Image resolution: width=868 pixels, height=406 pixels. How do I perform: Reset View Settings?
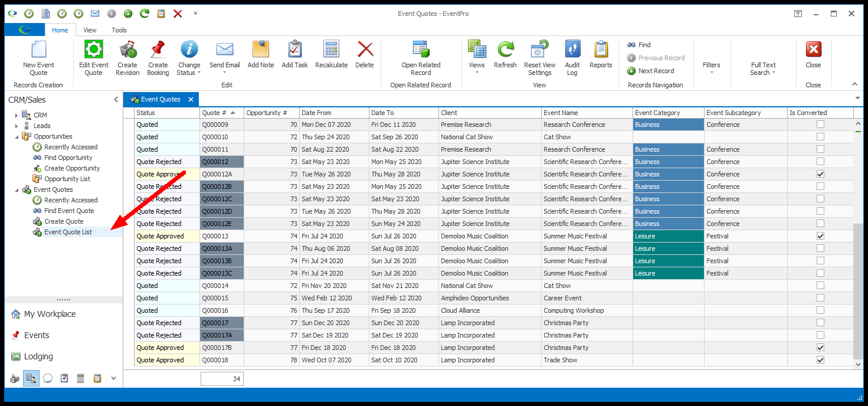point(540,58)
